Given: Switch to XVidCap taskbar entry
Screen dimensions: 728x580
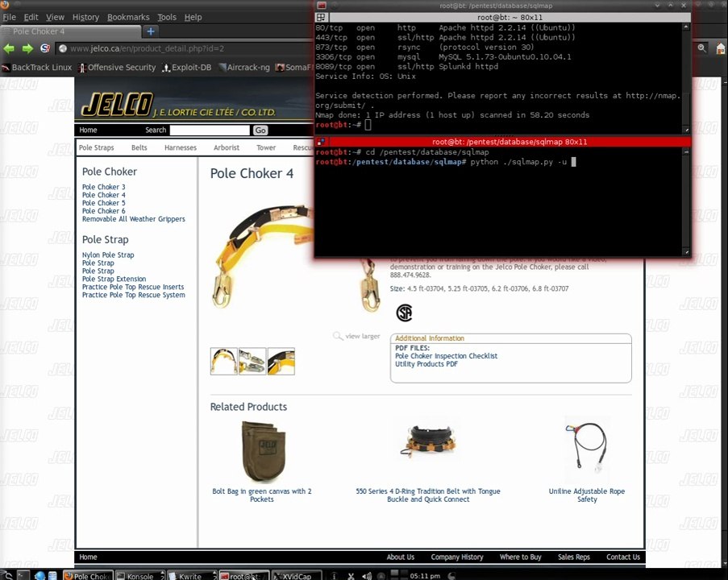Looking at the screenshot, I should [x=296, y=576].
